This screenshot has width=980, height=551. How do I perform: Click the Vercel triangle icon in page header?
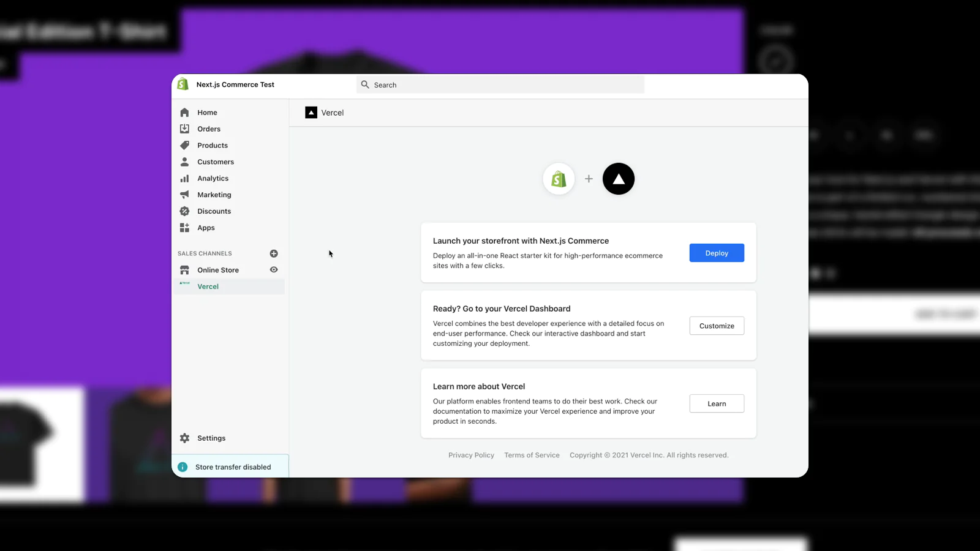311,113
